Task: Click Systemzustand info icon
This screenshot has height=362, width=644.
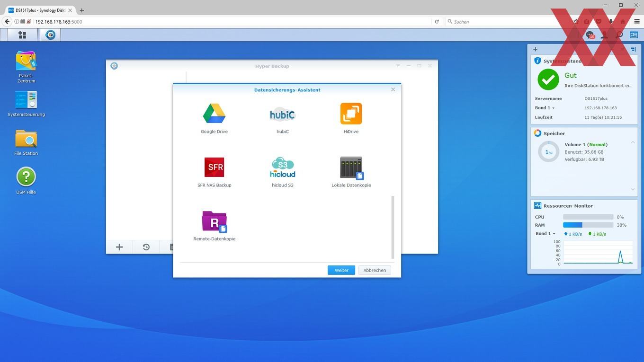Action: (x=537, y=61)
